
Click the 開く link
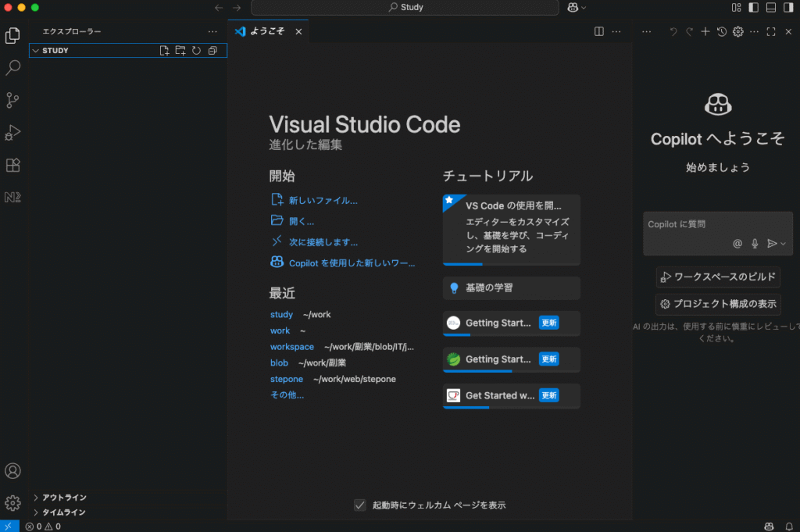pyautogui.click(x=302, y=221)
